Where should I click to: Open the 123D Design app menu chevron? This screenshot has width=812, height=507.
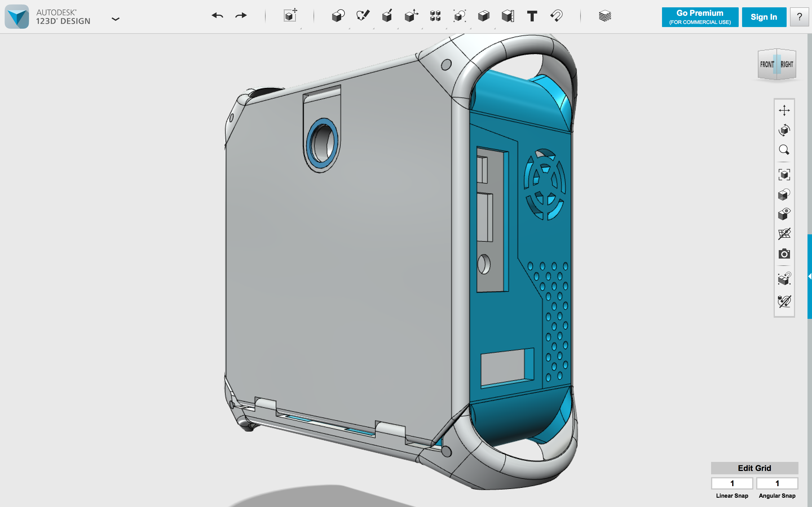pyautogui.click(x=115, y=19)
